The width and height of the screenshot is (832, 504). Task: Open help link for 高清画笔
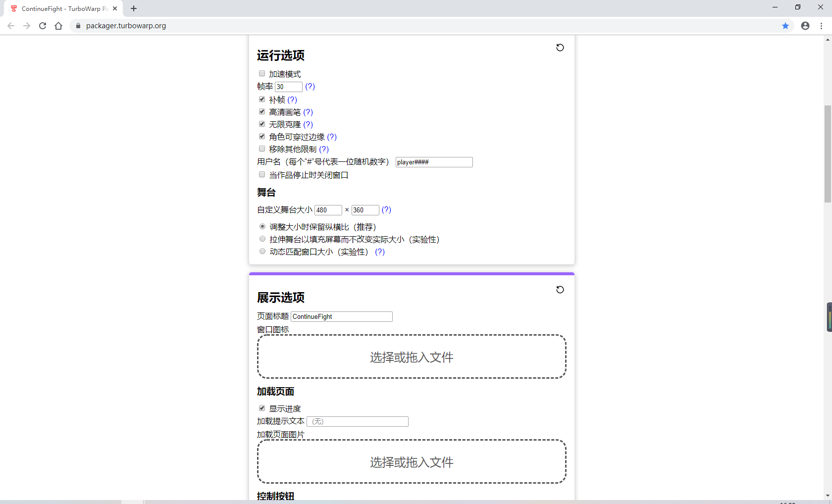click(x=308, y=112)
